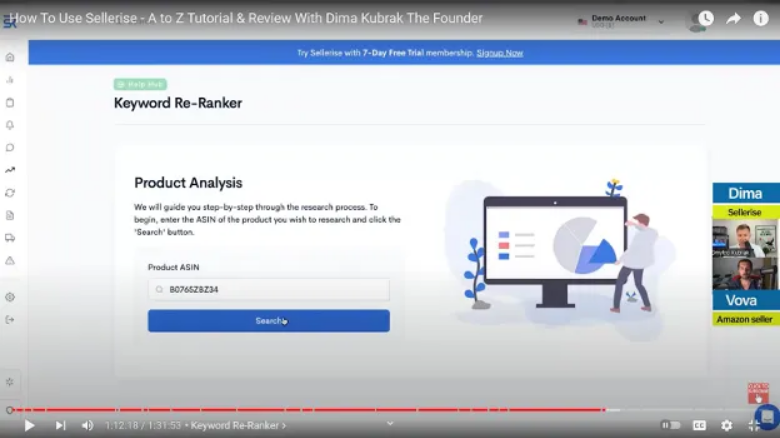780x438 pixels.
Task: Expand the chevron above the control bar
Action: point(390,423)
